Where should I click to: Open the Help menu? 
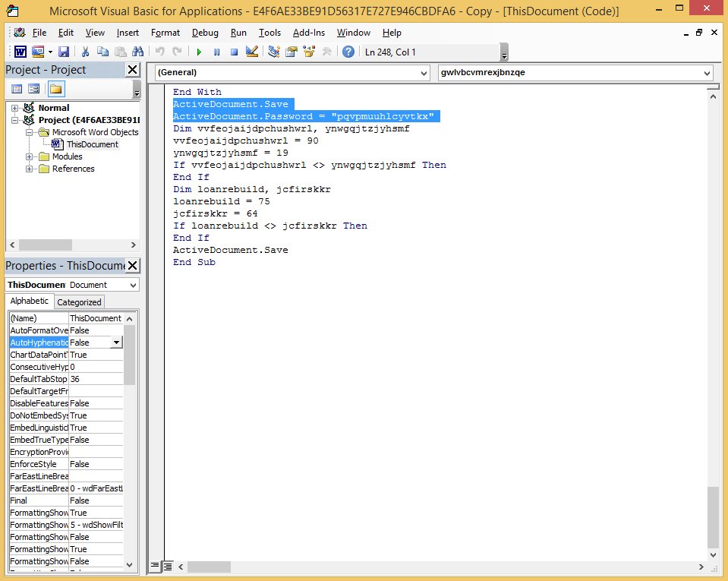coord(392,33)
